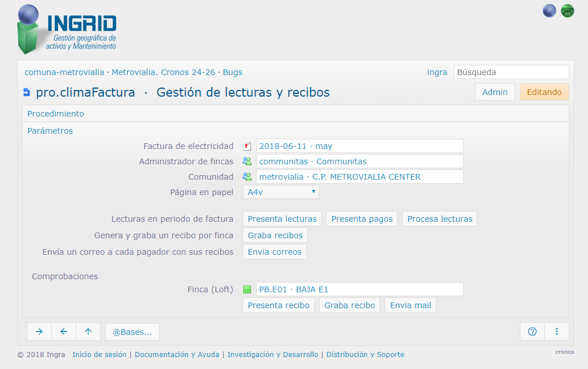Click the red invoice icon by Factura de electricidad
Viewport: 588px width, 369px height.
(247, 146)
